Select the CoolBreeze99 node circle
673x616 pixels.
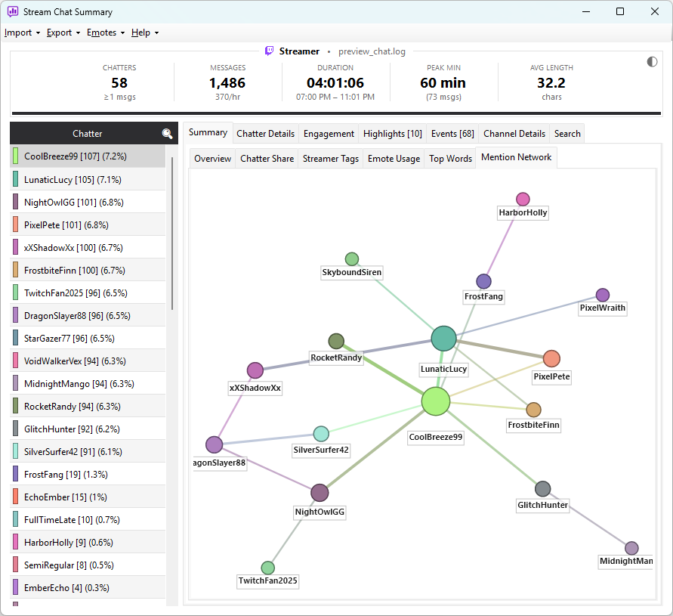click(436, 401)
